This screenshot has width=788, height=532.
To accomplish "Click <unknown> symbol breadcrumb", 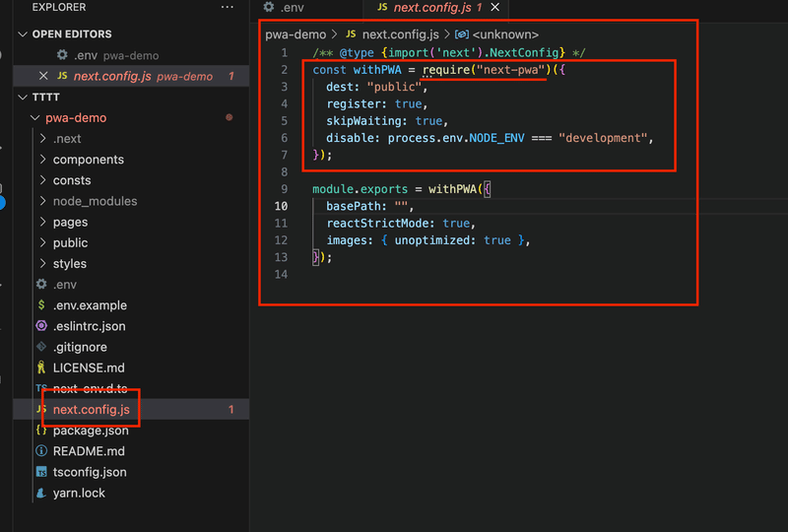I will [x=505, y=34].
